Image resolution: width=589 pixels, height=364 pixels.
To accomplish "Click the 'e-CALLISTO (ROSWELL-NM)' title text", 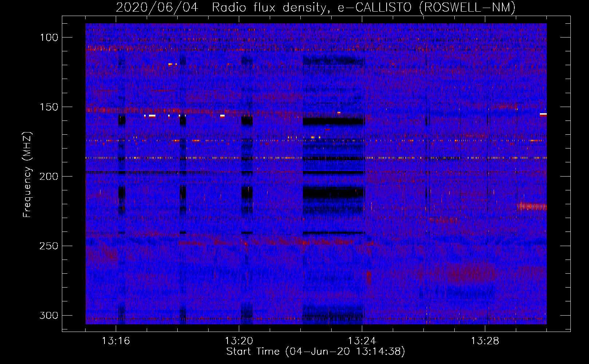I will click(x=426, y=7).
